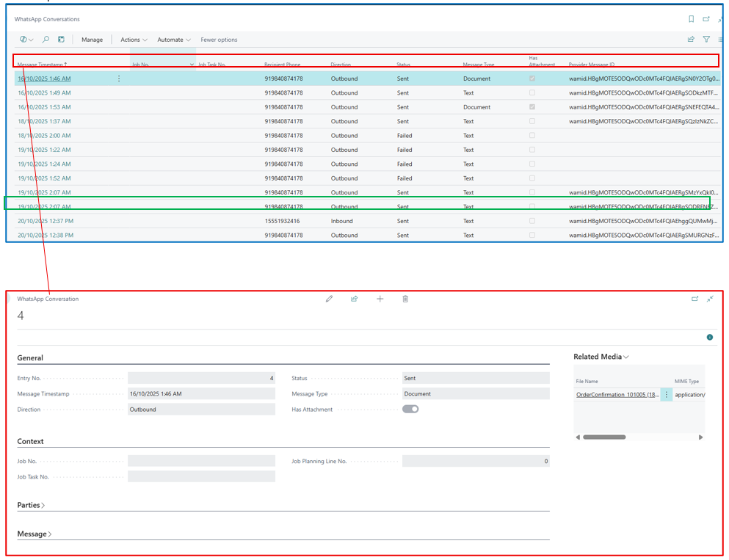Click the blue information icon on card
The image size is (729, 560).
[x=709, y=338]
